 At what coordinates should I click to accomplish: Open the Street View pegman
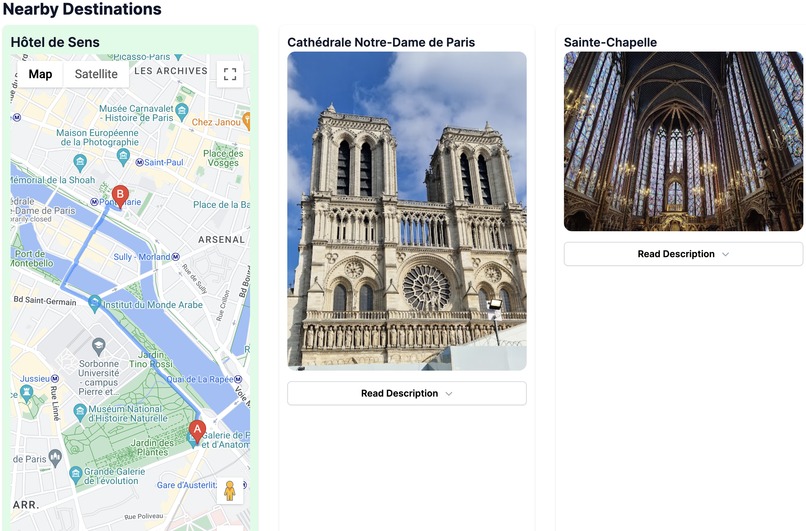[x=230, y=490]
